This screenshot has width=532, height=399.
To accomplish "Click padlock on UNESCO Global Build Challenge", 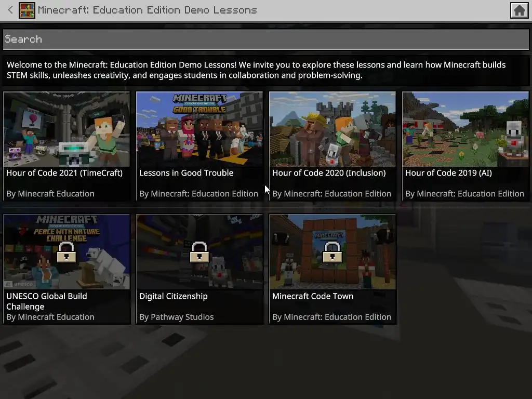I will pos(66,252).
